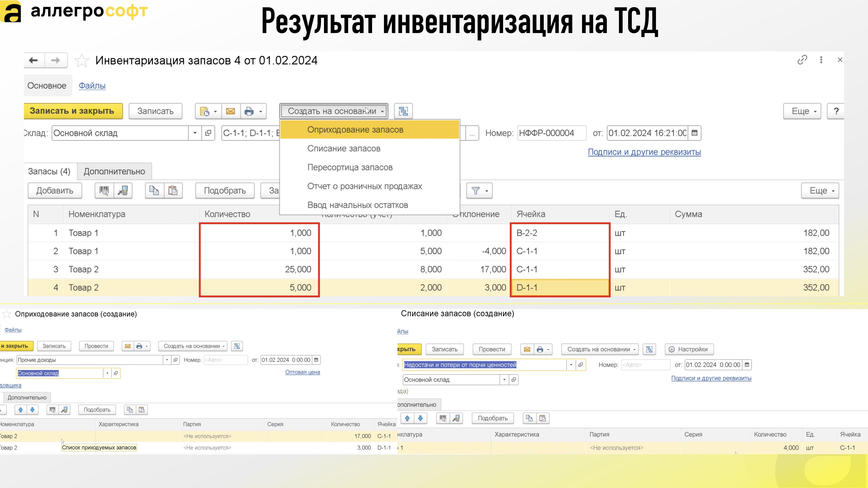Click Настройки button in Списание запасов window
Screen dimensions: 868x488
(x=689, y=350)
